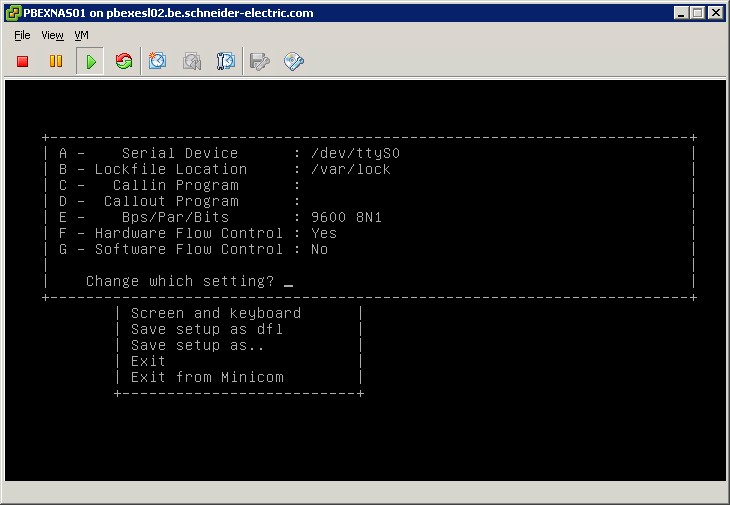The image size is (730, 505).
Task: Open the VM menu
Action: click(x=82, y=35)
